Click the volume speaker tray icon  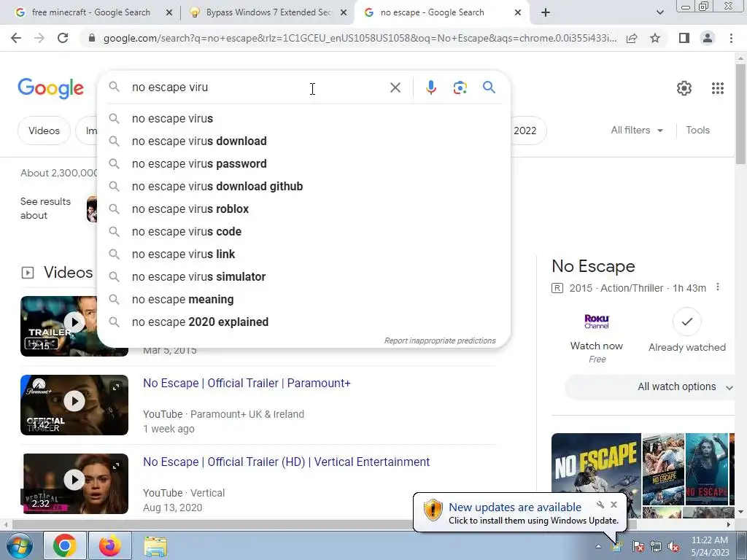[673, 546]
